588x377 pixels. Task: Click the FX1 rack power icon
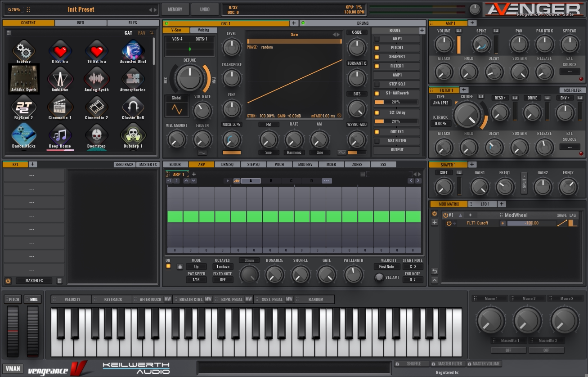click(8, 281)
